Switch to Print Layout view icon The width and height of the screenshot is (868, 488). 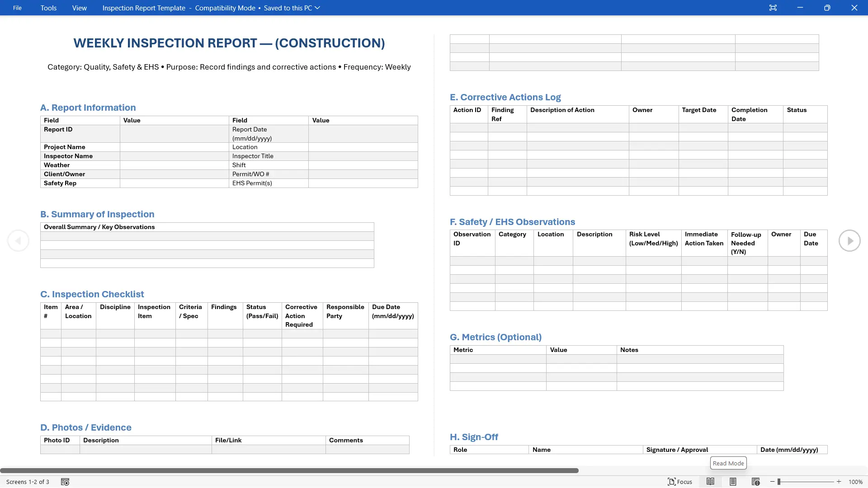click(x=733, y=482)
